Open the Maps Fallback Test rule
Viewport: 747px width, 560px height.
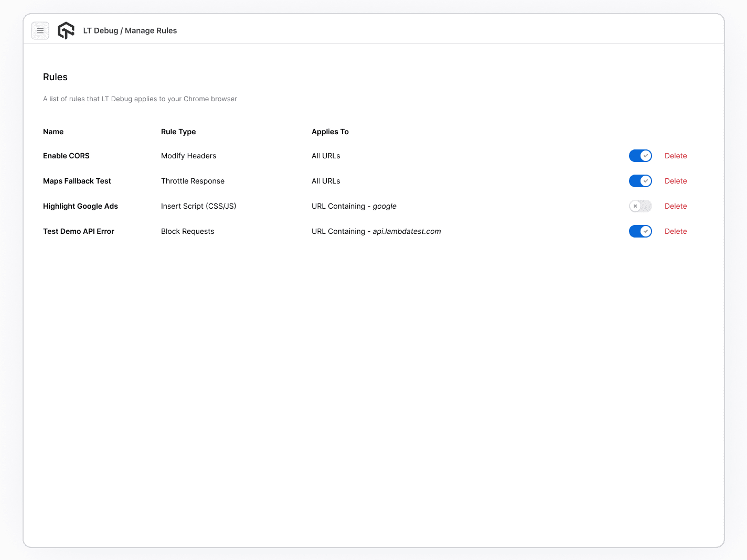point(77,181)
